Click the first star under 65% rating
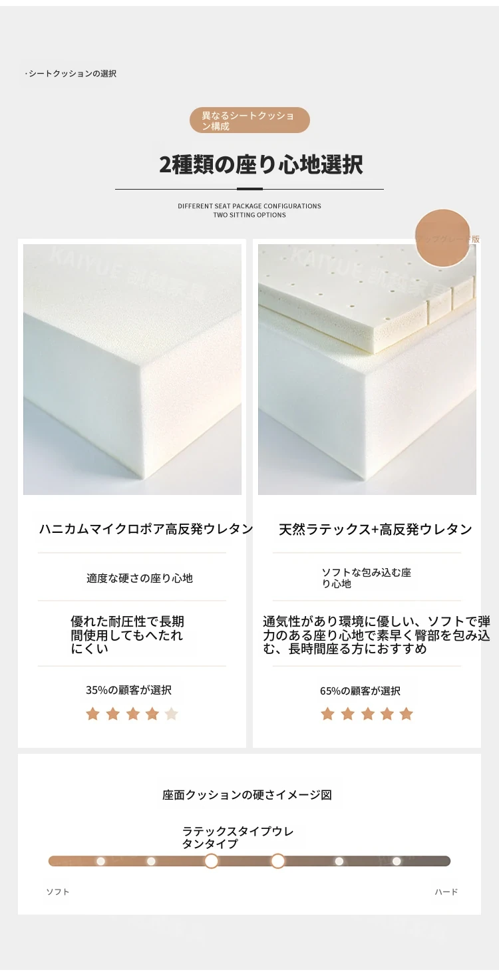This screenshot has width=499, height=980. coord(327,714)
